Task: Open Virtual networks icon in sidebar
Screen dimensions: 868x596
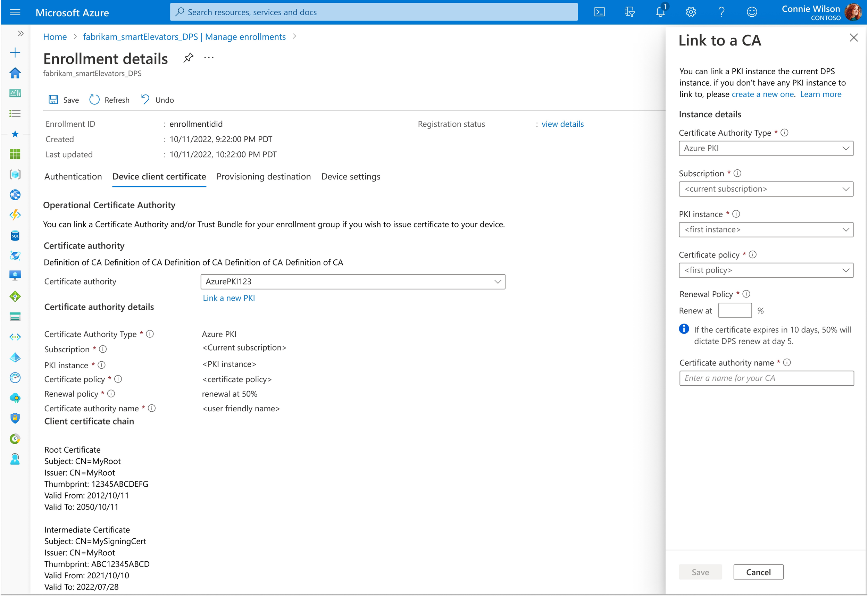Action: (x=15, y=337)
